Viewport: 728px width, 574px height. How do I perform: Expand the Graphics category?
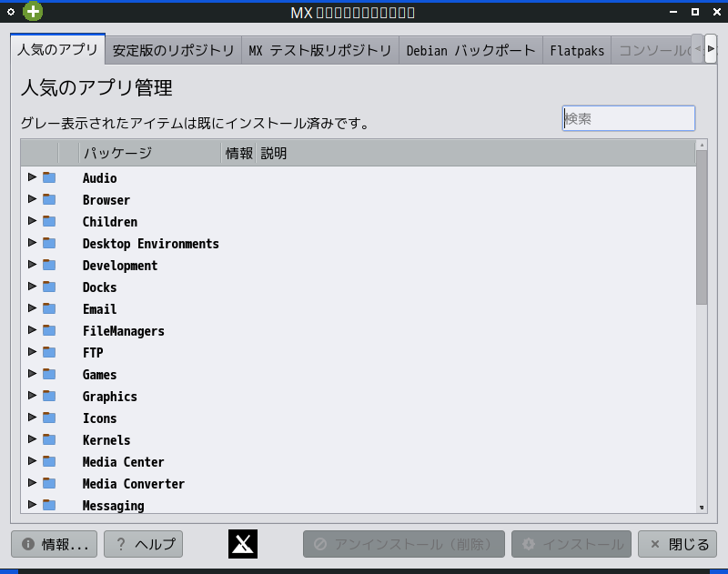point(32,395)
